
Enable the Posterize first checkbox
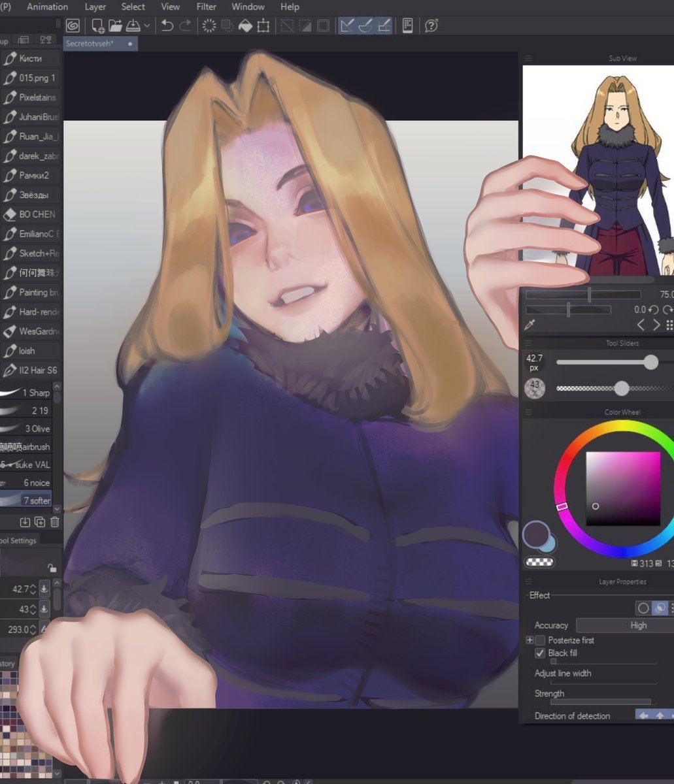tap(540, 640)
